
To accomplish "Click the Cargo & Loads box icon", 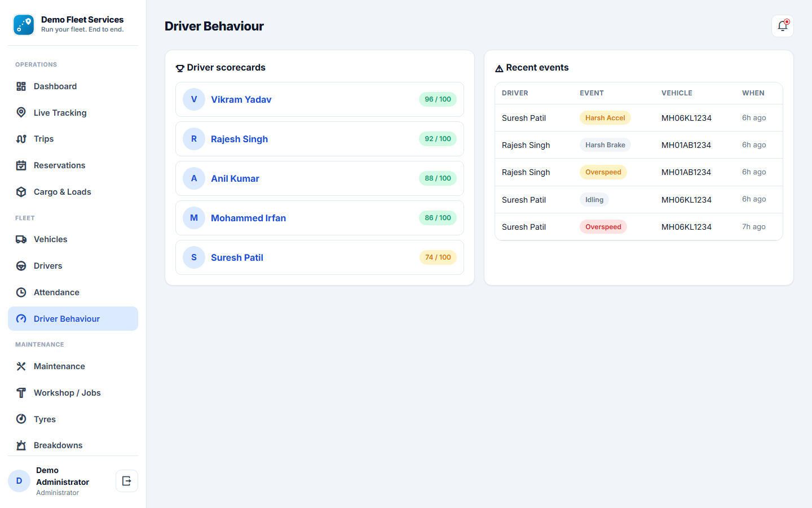I will pos(21,192).
